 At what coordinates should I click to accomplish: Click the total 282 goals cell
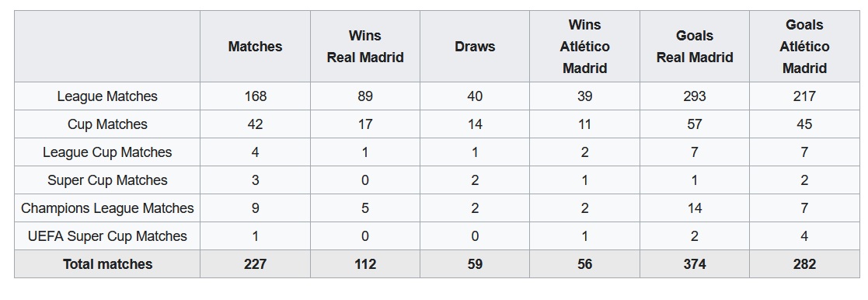pyautogui.click(x=804, y=264)
